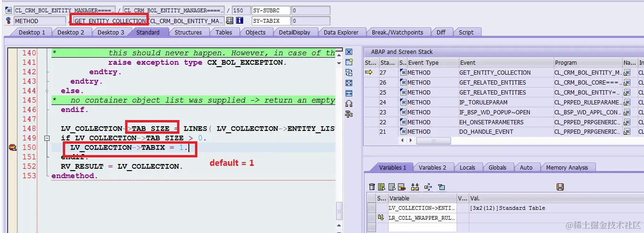
Task: Open the DetailDisplay tab
Action: 295,32
